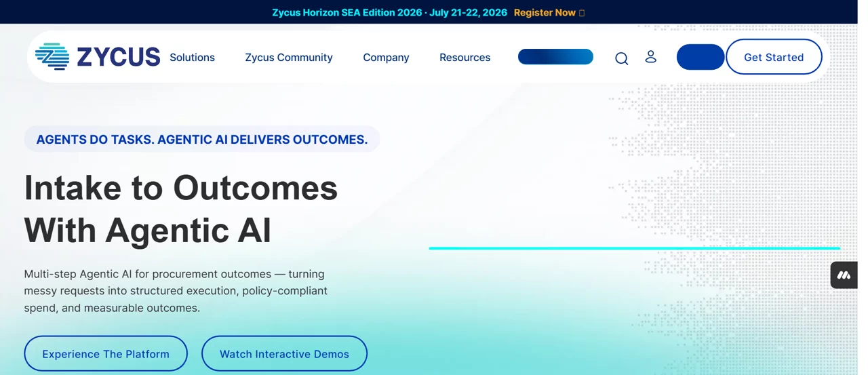Click Experience The Platform button

(106, 353)
